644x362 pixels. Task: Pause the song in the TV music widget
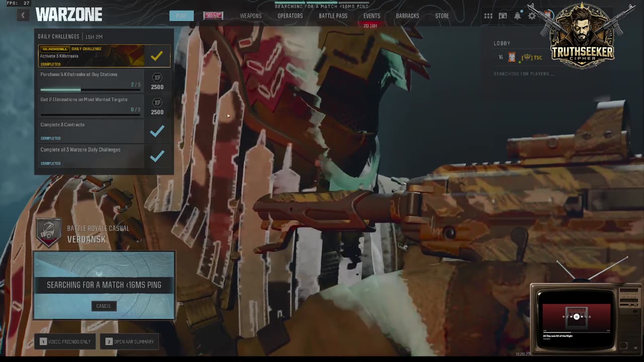tap(577, 317)
